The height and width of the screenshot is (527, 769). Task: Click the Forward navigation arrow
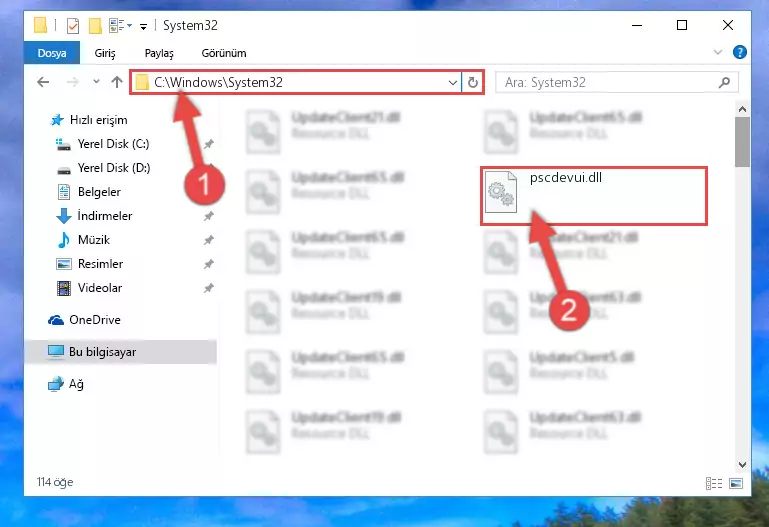[72, 82]
